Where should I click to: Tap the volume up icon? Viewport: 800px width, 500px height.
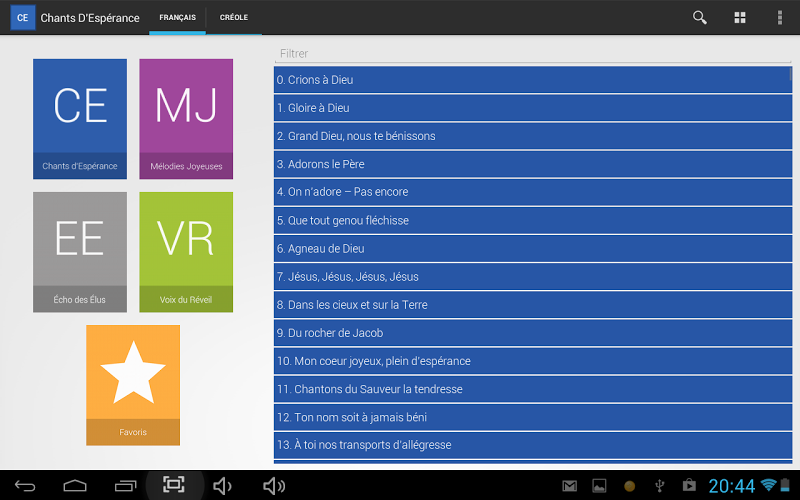pos(274,486)
